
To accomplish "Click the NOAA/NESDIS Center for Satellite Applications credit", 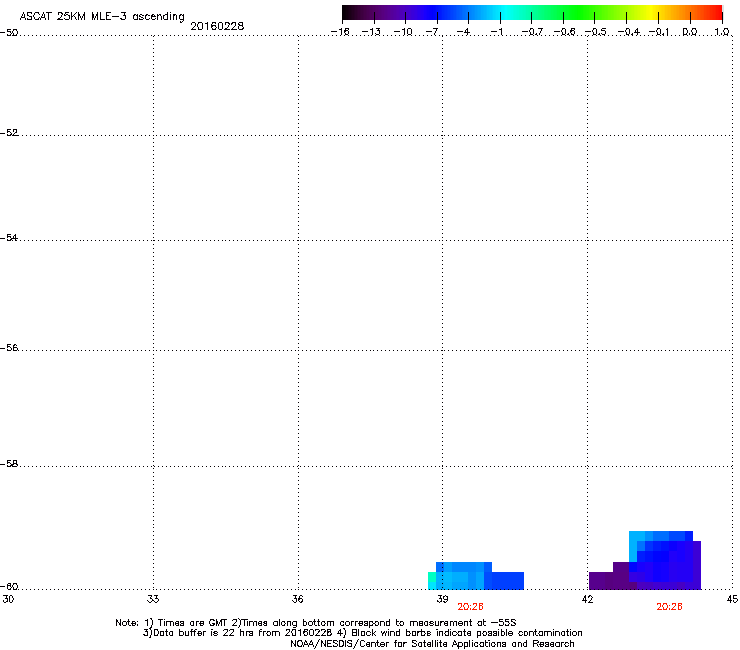I will point(432,644).
